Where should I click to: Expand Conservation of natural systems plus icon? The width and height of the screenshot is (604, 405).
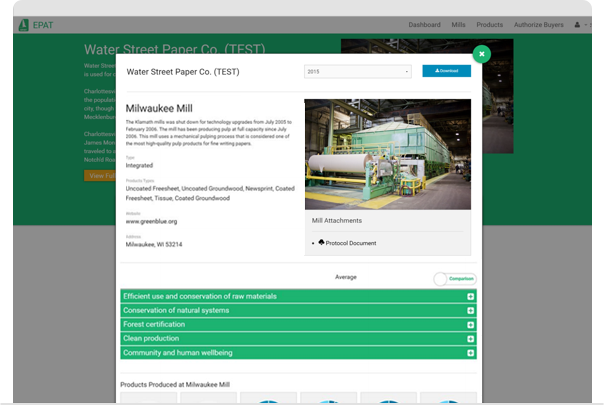tap(470, 311)
